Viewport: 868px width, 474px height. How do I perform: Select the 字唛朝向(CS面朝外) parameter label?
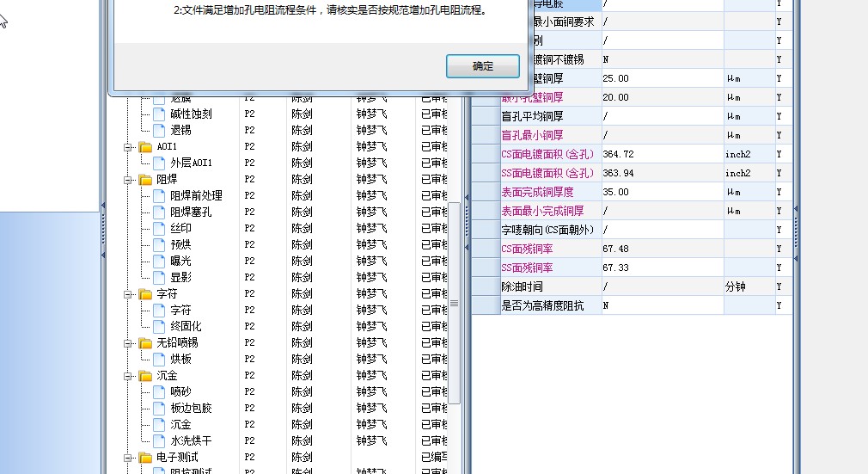[x=547, y=230]
